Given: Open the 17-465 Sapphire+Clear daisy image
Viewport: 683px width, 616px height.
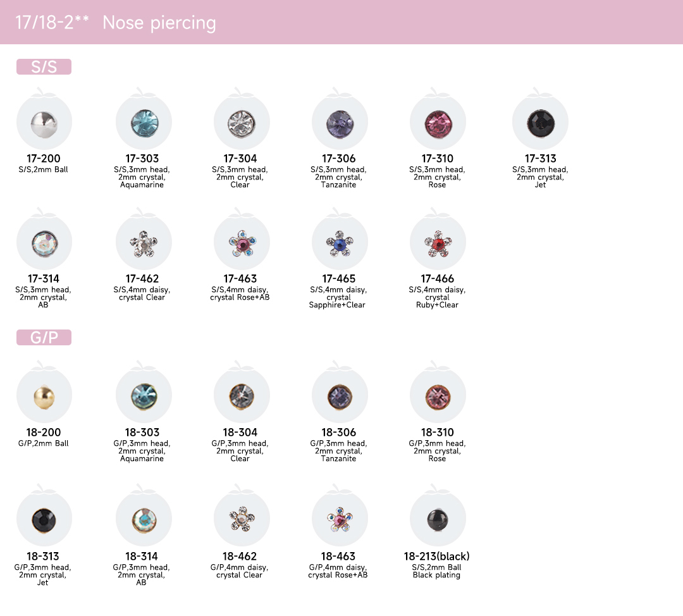Looking at the screenshot, I should pos(340,242).
